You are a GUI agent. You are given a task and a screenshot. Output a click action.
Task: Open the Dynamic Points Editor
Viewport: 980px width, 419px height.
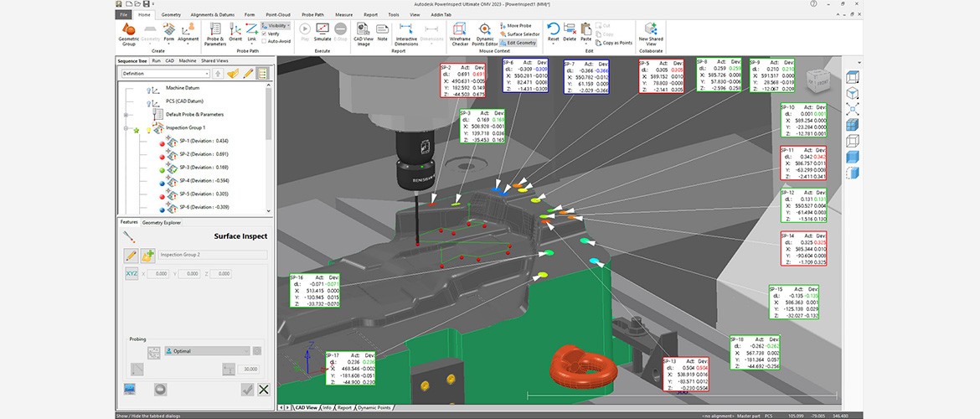(485, 34)
